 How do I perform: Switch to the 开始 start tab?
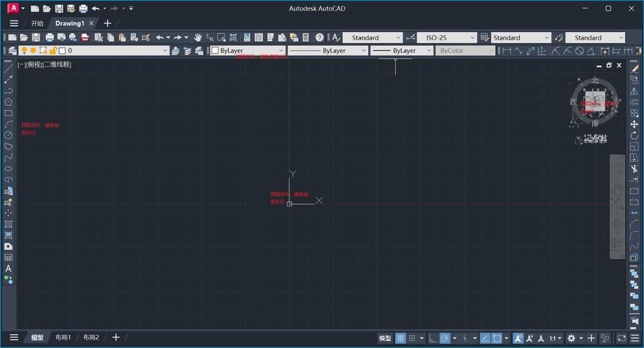37,23
